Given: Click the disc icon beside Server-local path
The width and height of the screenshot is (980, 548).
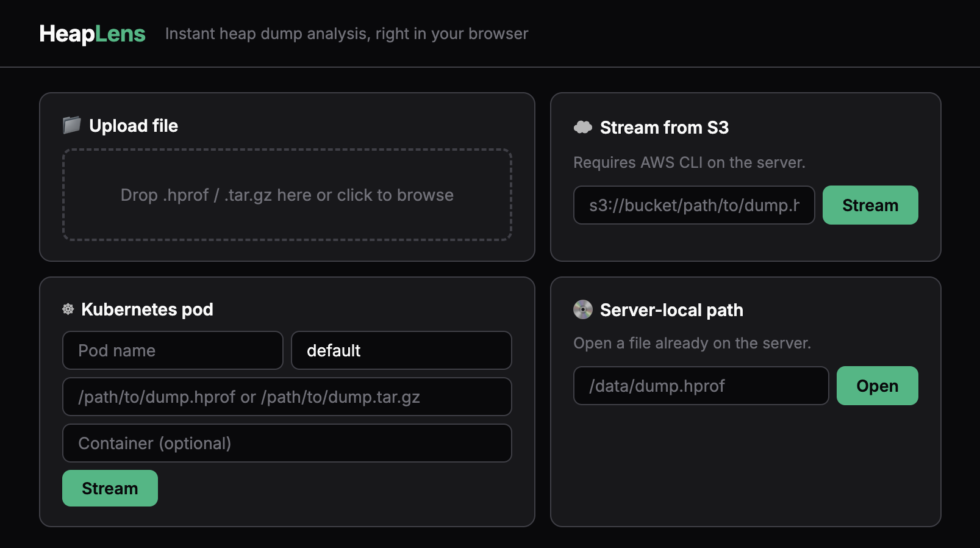Looking at the screenshot, I should (x=583, y=310).
